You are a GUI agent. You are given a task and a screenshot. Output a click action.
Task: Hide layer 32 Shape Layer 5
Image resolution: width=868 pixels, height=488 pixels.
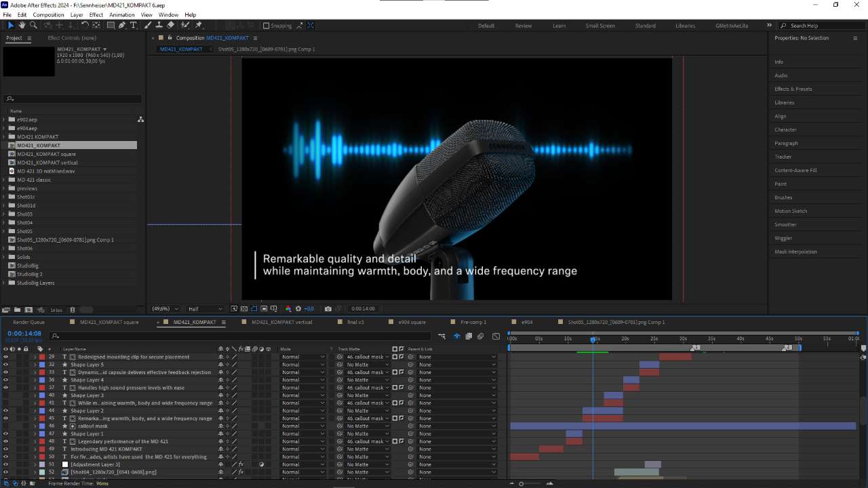[x=5, y=365]
